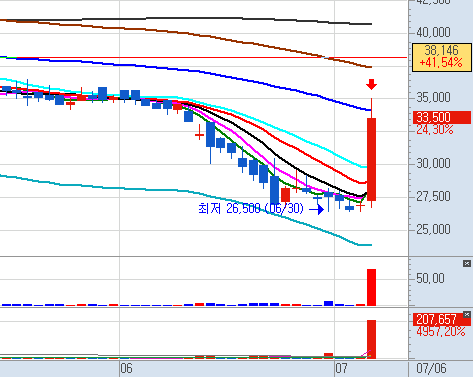Click the red down-arrow marker above latest candle
Image resolution: width=473 pixels, height=377 pixels.
[371, 84]
